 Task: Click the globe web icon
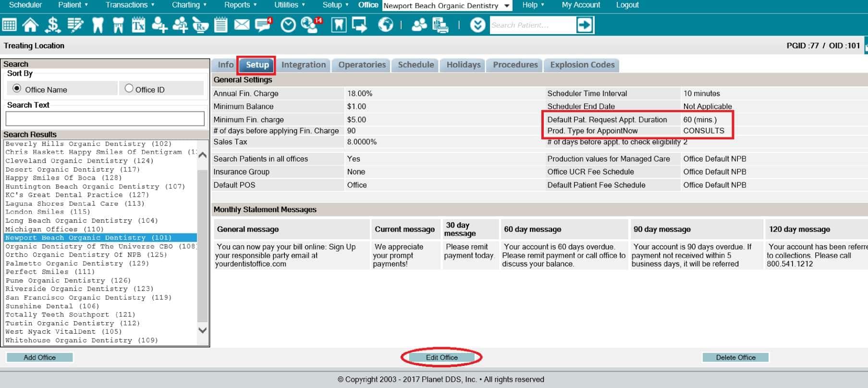tap(386, 25)
